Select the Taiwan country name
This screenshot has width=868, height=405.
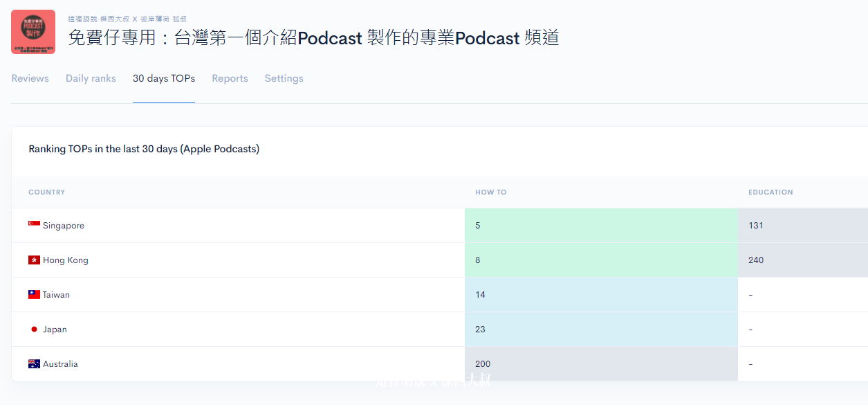click(x=56, y=295)
